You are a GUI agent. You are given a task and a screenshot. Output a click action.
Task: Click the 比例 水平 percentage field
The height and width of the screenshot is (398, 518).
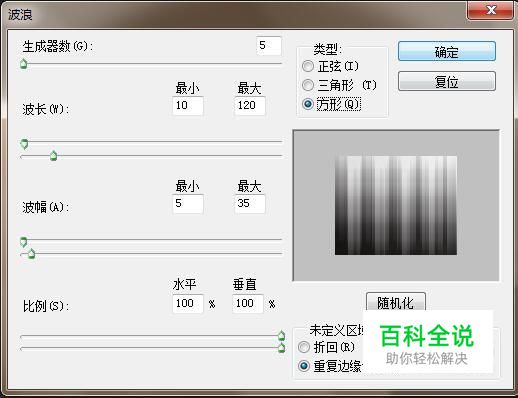188,303
